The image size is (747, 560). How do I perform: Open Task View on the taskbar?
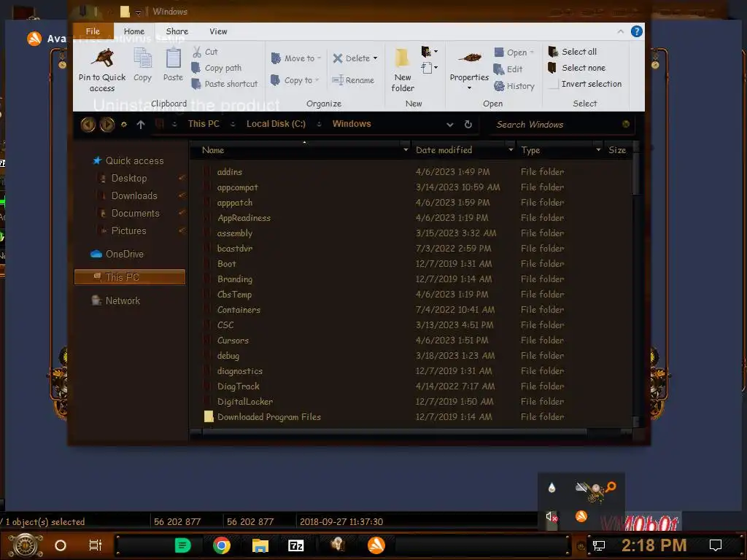point(96,545)
